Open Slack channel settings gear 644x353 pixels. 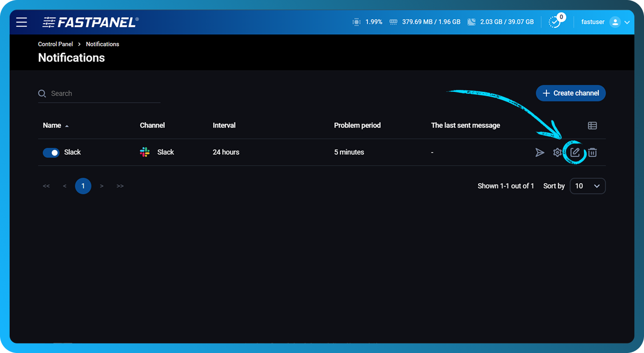click(557, 152)
